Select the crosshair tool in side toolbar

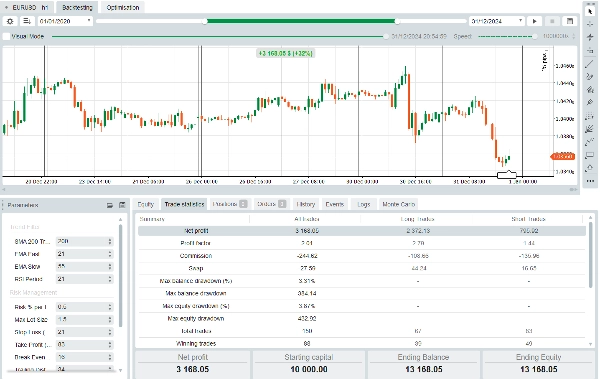click(x=590, y=24)
